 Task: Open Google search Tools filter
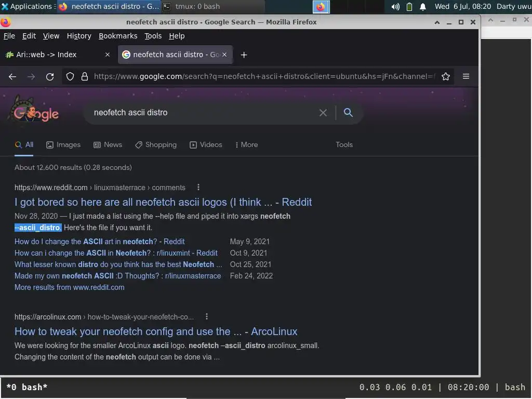pos(344,145)
